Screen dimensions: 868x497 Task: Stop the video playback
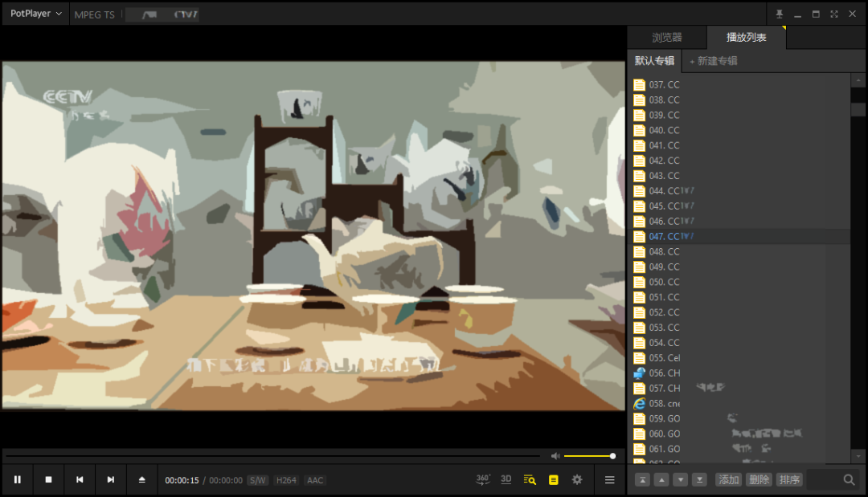click(x=48, y=480)
